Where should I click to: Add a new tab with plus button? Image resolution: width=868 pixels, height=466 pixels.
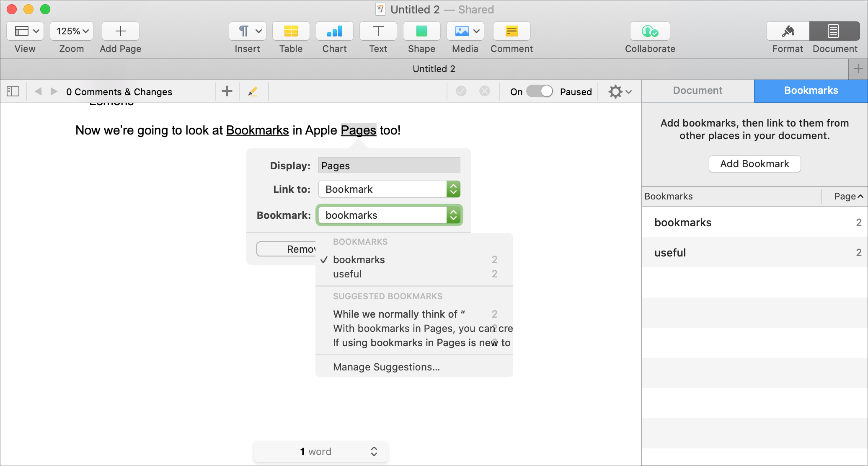[858, 69]
